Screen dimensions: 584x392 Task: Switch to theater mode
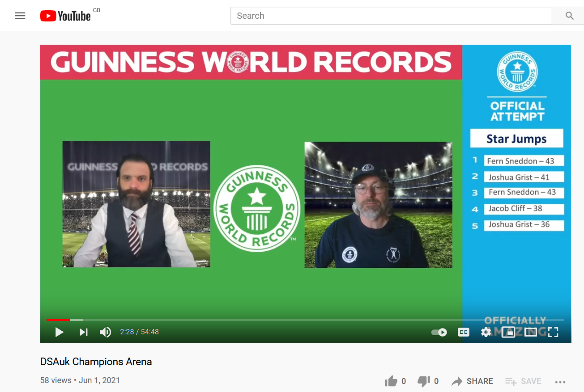pos(531,332)
